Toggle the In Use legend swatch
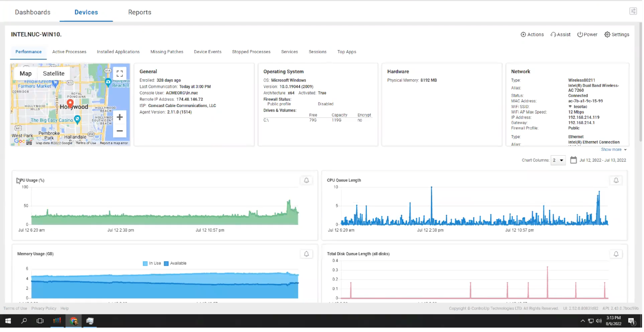This screenshot has height=332, width=644. [145, 264]
